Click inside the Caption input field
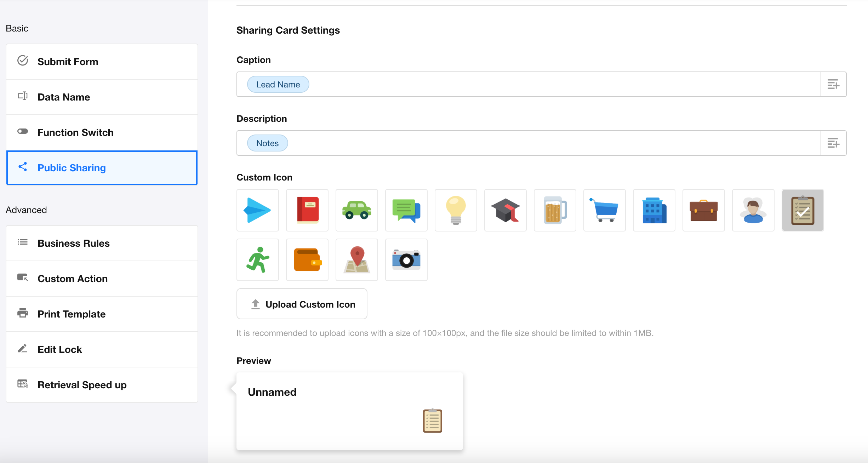 pyautogui.click(x=531, y=84)
